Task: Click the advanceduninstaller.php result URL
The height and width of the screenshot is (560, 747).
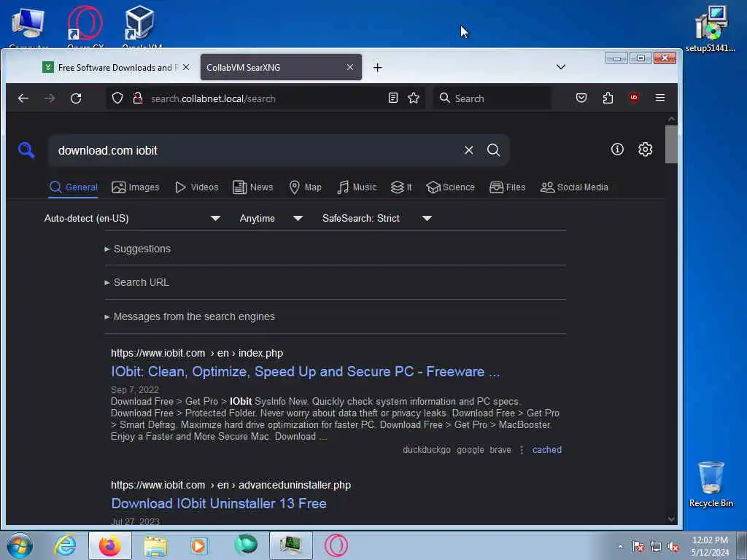Action: (231, 485)
